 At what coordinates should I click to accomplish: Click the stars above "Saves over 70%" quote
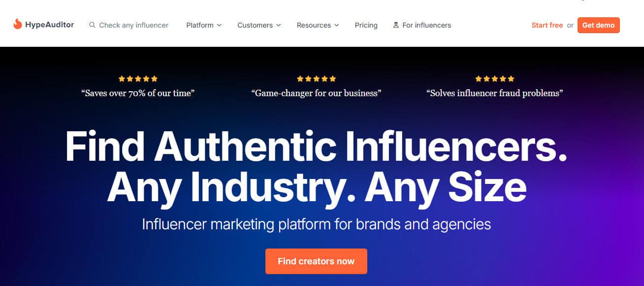tap(138, 78)
